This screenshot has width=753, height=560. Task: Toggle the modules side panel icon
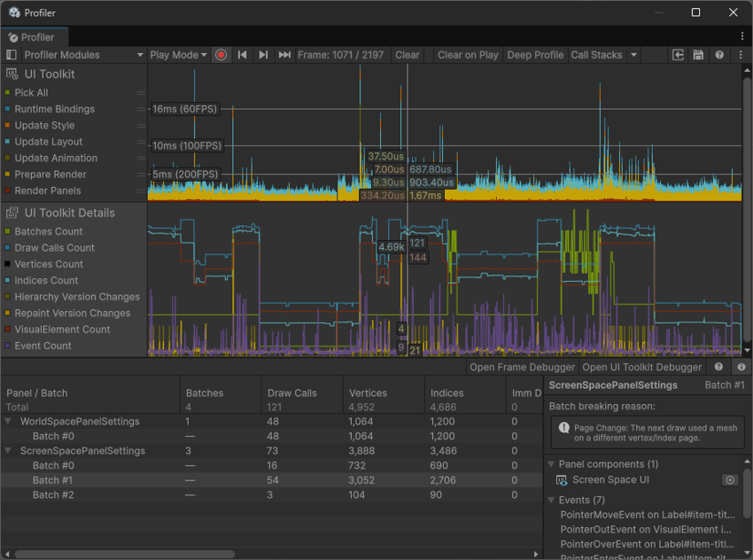[x=11, y=55]
